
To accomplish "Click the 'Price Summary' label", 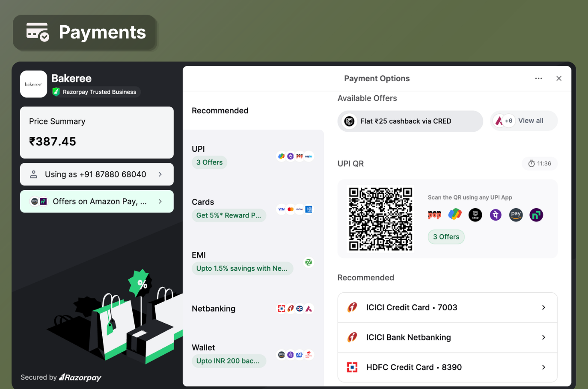I will (x=57, y=121).
